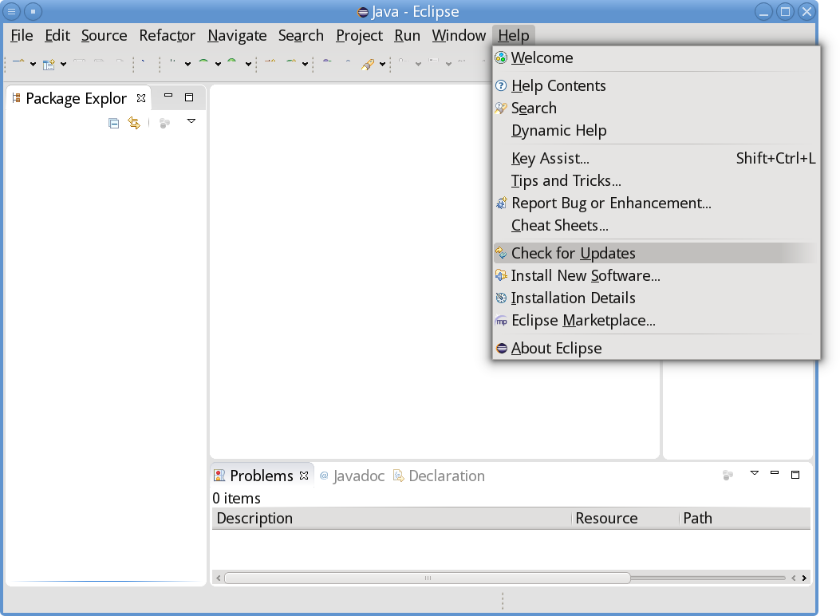Screen dimensions: 840x616
Task: Minimize the Problems panel
Action: pos(775,473)
